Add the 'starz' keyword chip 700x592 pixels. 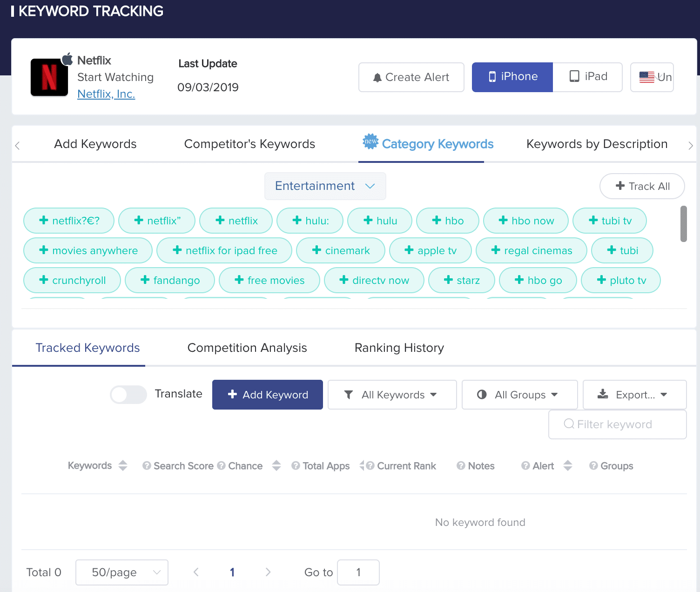462,280
